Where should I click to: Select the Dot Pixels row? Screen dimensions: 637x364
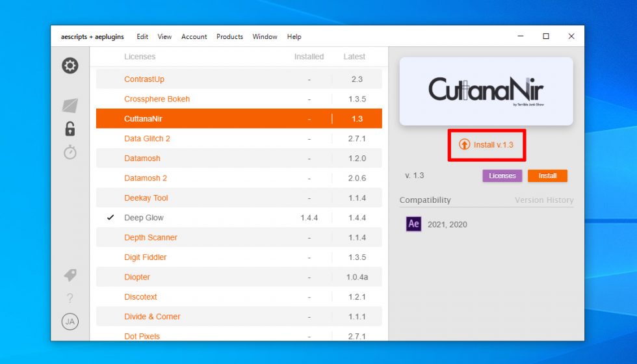[x=239, y=334]
